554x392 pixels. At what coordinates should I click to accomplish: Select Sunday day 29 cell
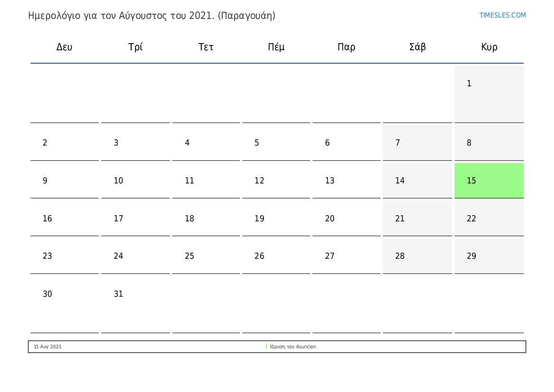(489, 256)
